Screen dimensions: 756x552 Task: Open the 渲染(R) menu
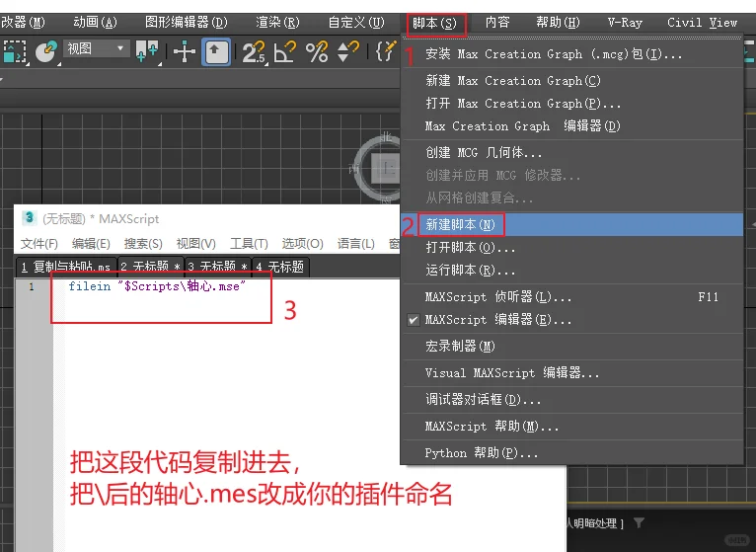[277, 22]
